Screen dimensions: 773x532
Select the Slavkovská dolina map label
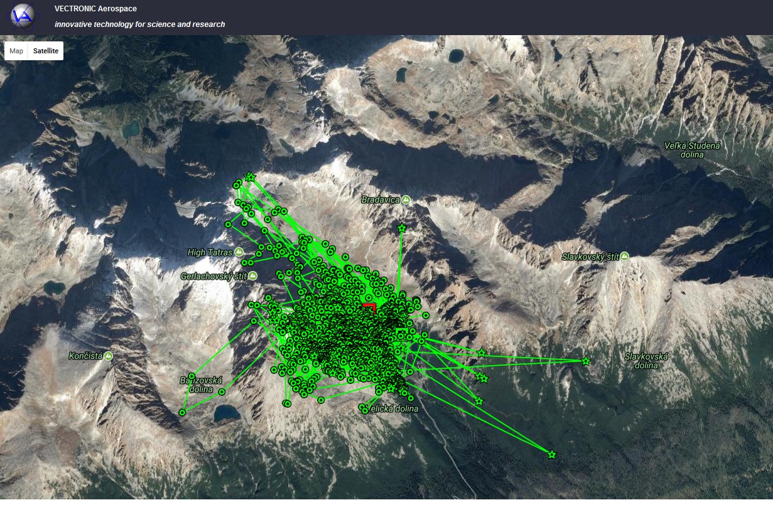[646, 361]
